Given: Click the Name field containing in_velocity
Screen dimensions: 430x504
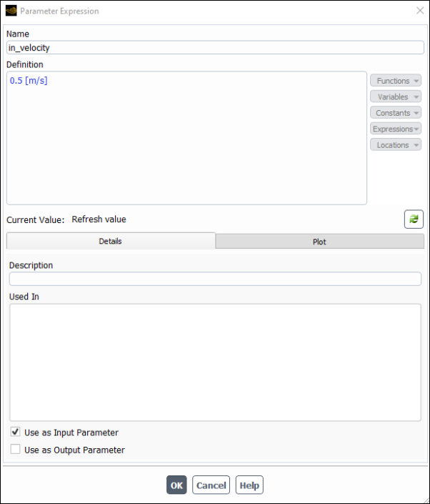Looking at the screenshot, I should [x=215, y=48].
